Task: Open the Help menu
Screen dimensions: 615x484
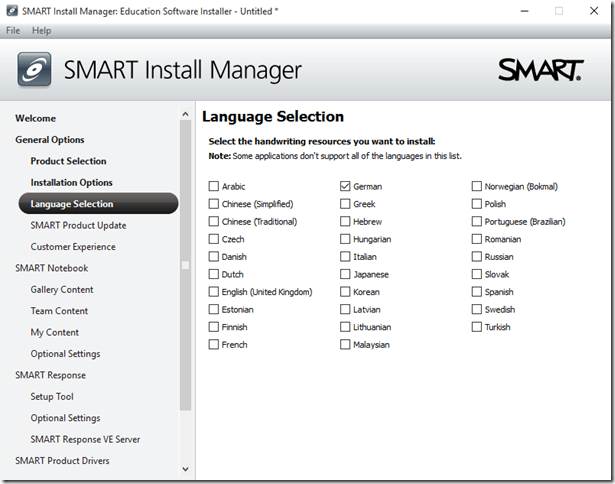Action: 41,31
